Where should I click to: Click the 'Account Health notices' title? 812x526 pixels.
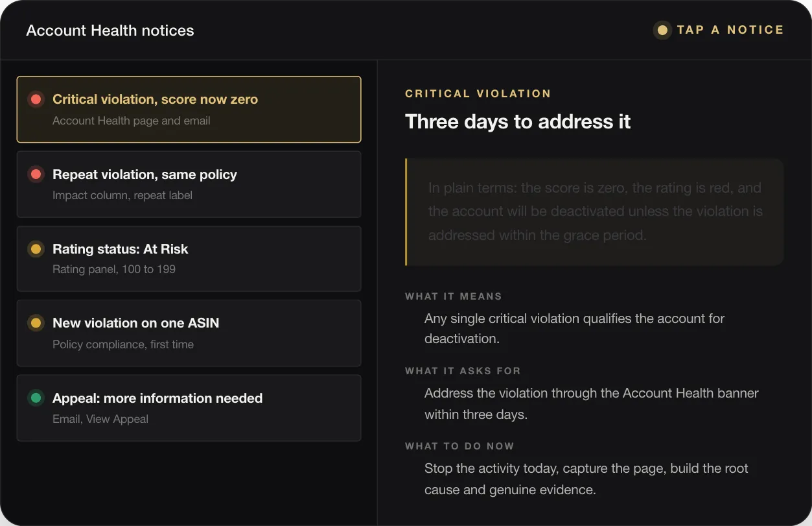(x=110, y=30)
